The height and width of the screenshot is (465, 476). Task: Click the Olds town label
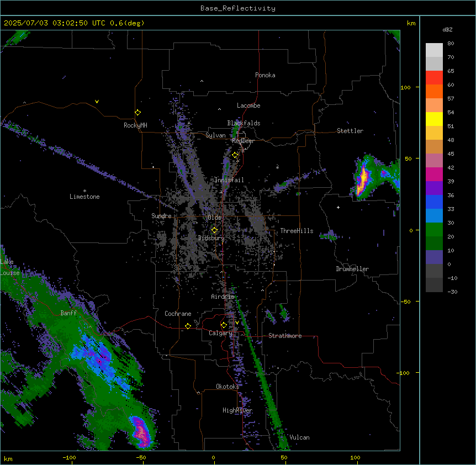click(x=214, y=218)
